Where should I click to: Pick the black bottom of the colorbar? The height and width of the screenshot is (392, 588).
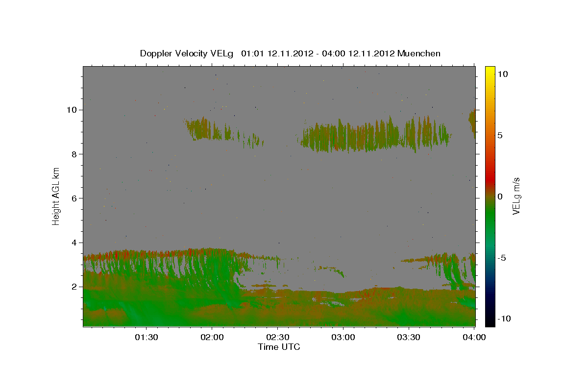[x=490, y=321]
